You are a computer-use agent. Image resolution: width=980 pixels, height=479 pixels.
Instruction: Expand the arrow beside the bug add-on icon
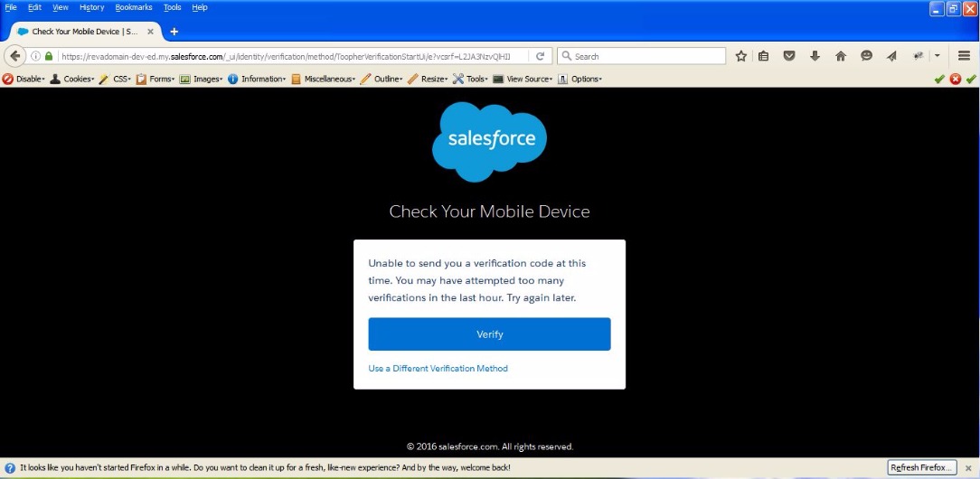pos(937,56)
